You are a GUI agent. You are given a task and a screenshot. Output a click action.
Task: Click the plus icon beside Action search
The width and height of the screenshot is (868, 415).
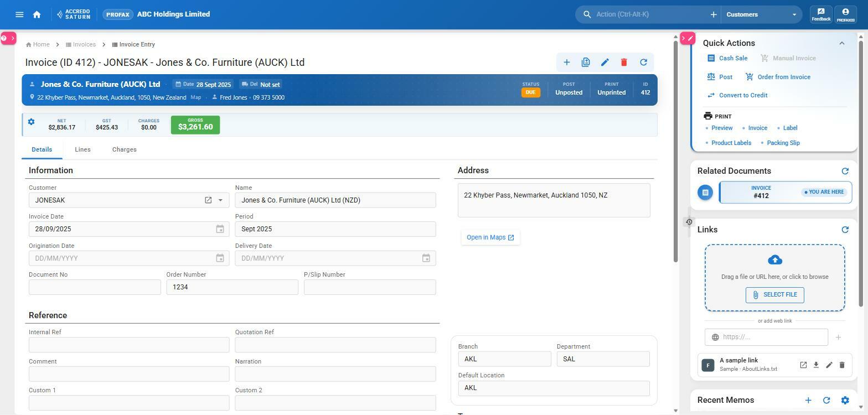(713, 14)
